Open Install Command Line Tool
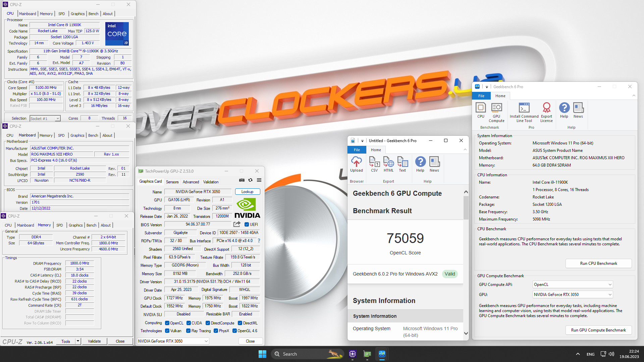 (524, 113)
